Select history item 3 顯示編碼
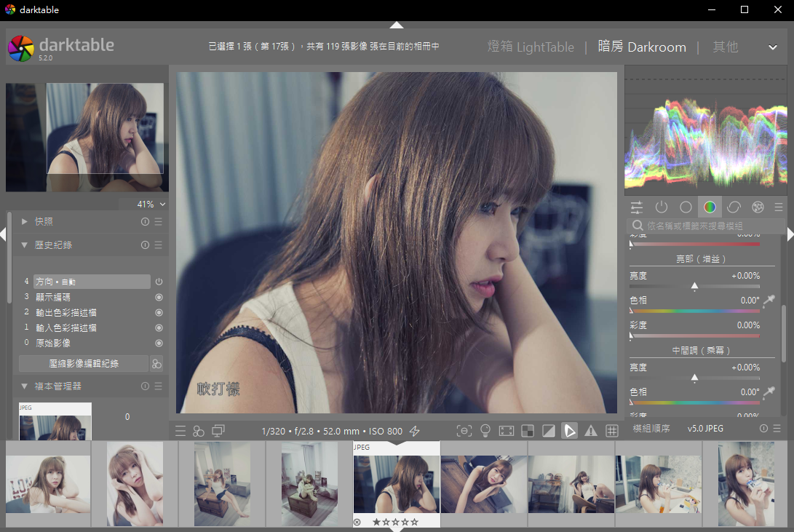794x532 pixels. coord(92,297)
